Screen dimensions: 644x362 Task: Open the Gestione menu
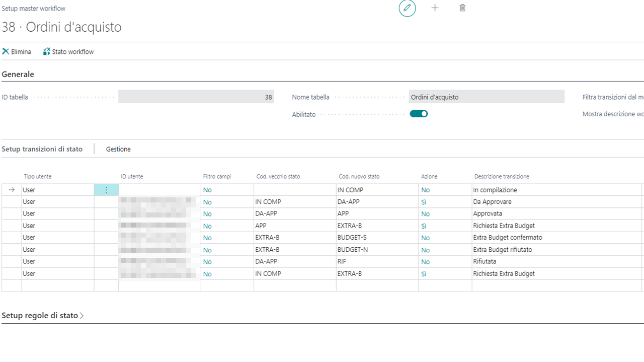click(x=118, y=149)
